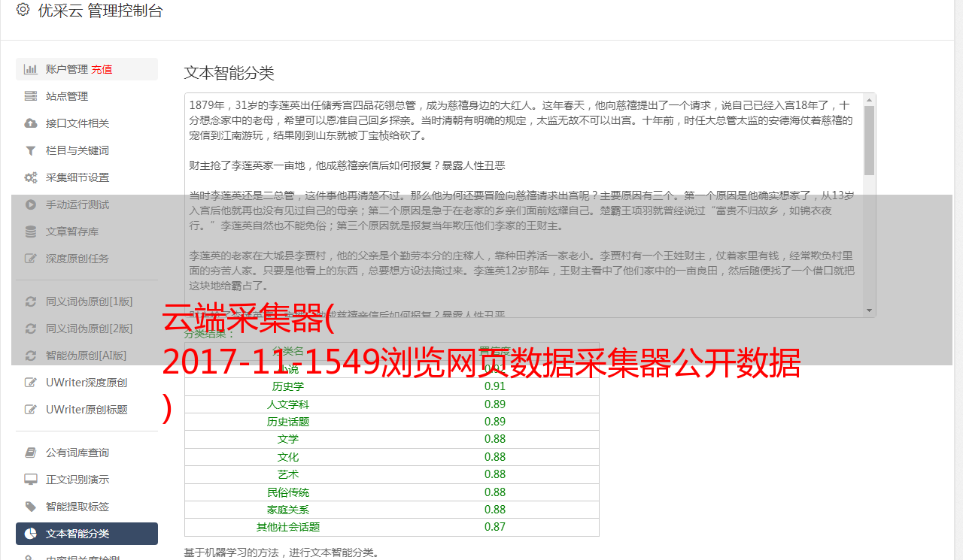The height and width of the screenshot is (560, 963).
Task: Click the pie chart icon for 文本智能分类
Action: pos(31,534)
